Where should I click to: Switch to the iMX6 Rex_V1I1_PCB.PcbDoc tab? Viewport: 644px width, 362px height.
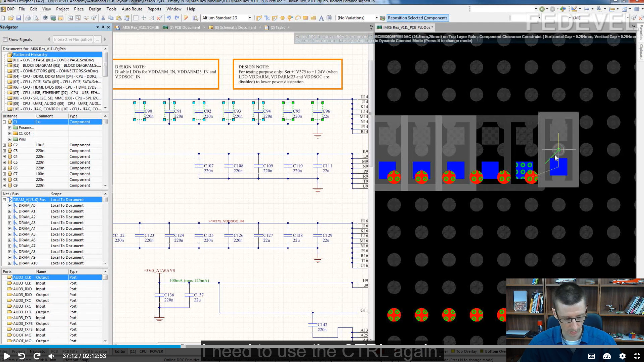coord(407,28)
